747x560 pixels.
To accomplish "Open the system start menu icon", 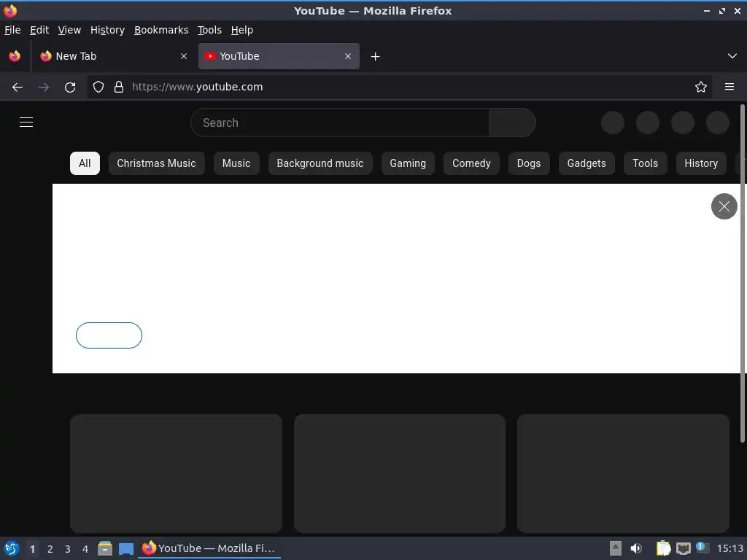I will click(12, 548).
